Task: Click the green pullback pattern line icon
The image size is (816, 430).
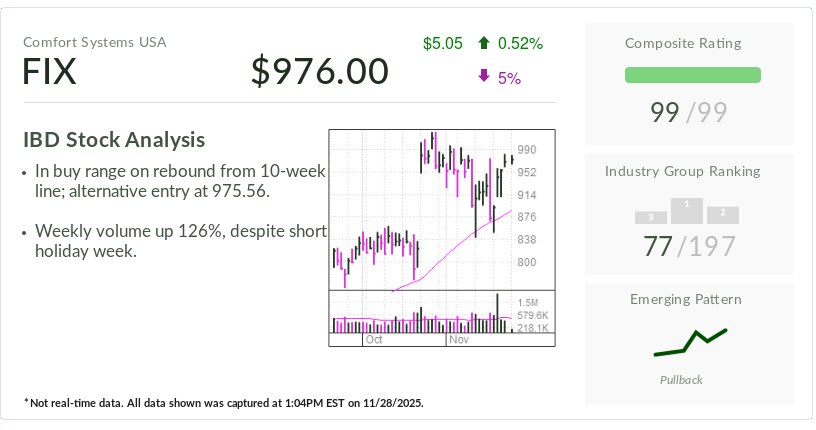Action: click(x=690, y=342)
